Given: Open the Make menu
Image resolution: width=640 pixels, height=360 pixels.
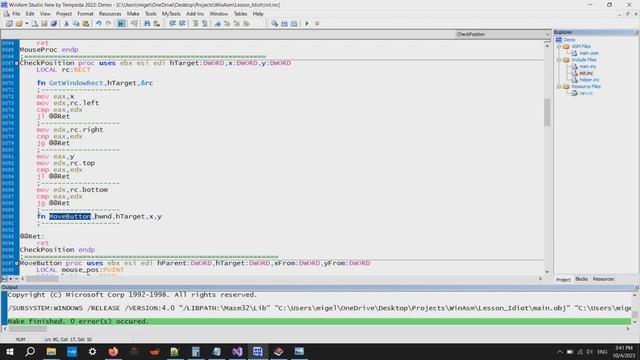Looking at the screenshot, I should click(133, 14).
